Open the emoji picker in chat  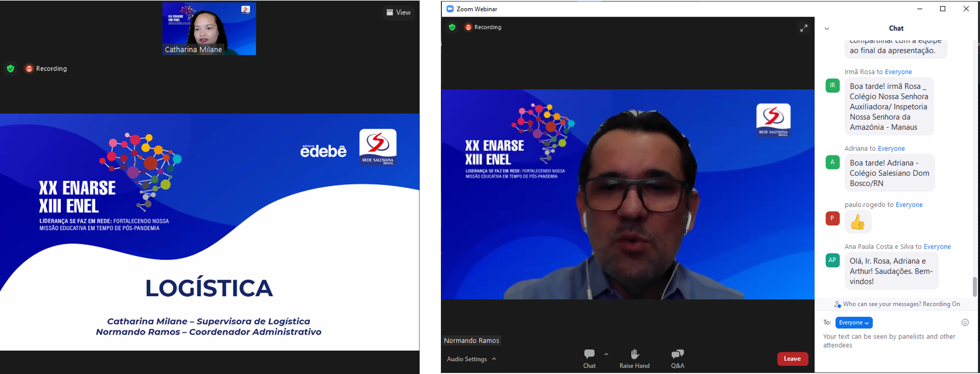click(x=965, y=322)
